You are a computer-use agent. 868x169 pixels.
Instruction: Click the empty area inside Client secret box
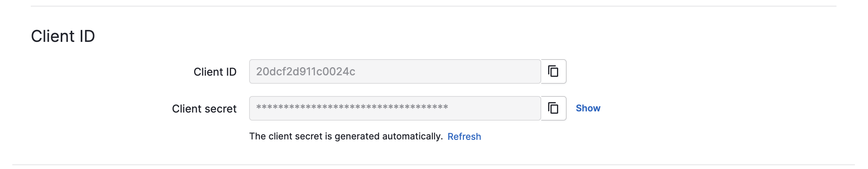click(x=494, y=108)
